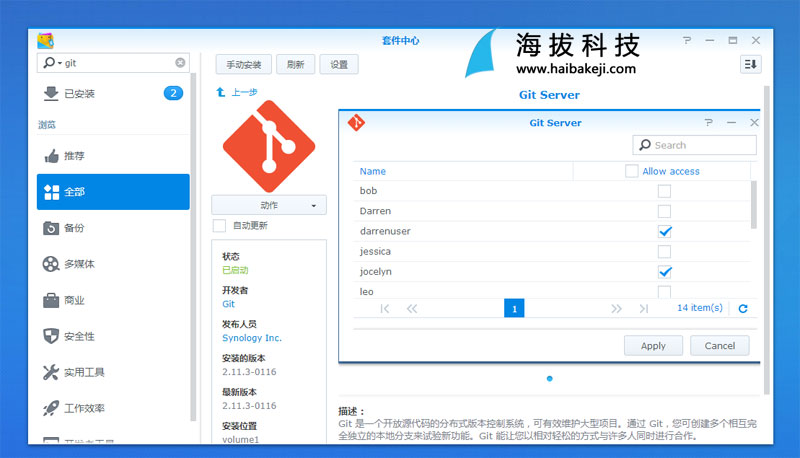Open the 工作效率 productivity category
This screenshot has height=458, width=800.
113,408
